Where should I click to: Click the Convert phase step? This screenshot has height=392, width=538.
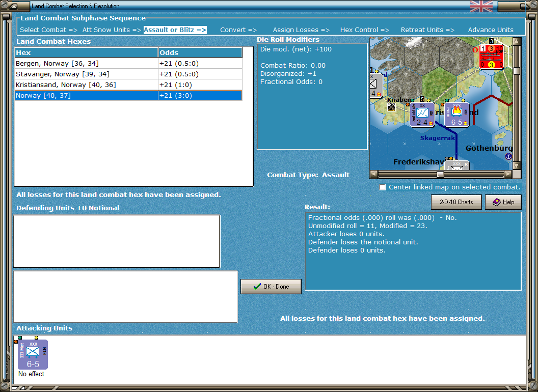click(x=238, y=30)
